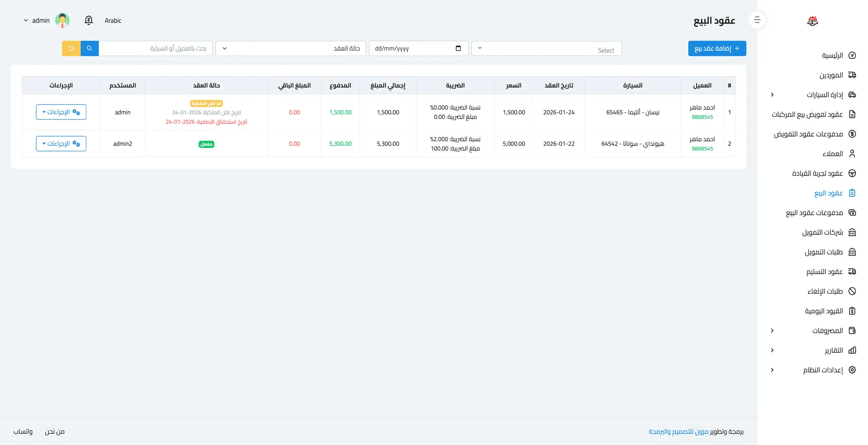Click the admin user avatar
This screenshot has height=445, width=868.
(x=62, y=20)
